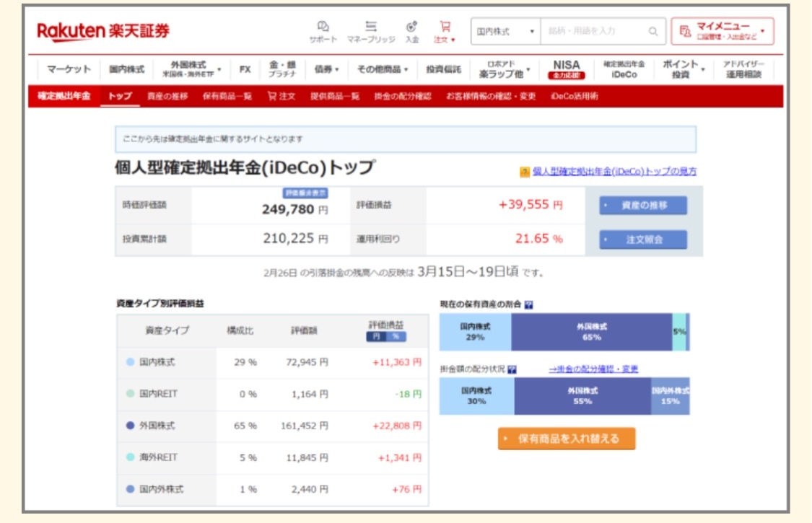Switch 評価損益 display to 円
This screenshot has height=523, width=812.
(x=377, y=337)
